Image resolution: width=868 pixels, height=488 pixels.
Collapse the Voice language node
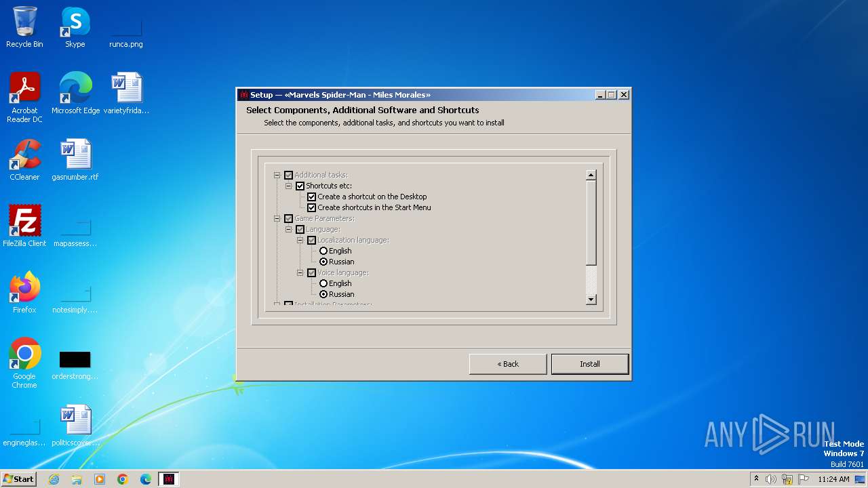(300, 272)
